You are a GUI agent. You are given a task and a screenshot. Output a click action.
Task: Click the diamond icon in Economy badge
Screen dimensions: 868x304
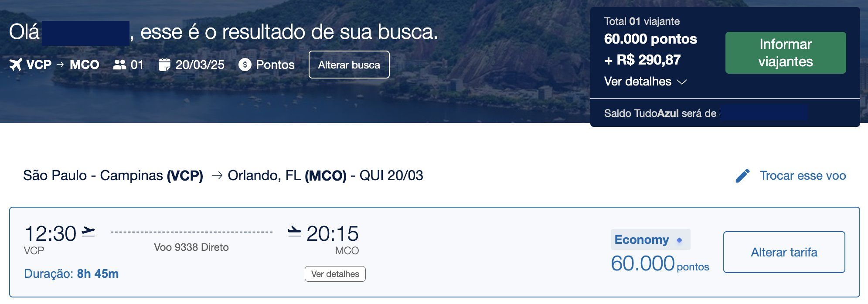[x=679, y=240]
